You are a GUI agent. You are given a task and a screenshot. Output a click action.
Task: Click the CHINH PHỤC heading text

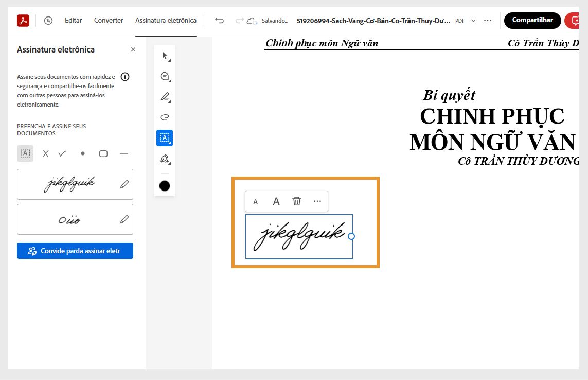click(x=492, y=116)
